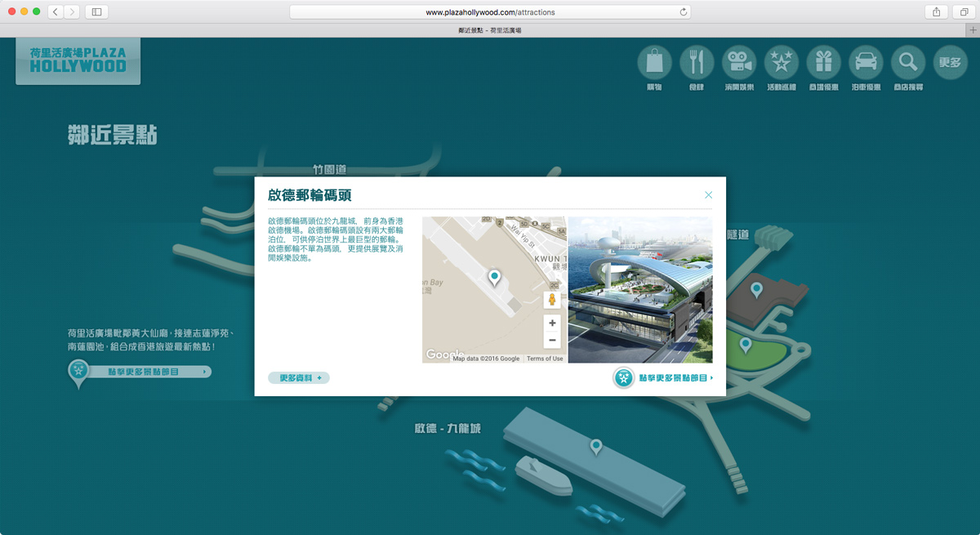
Task: Click the Safari address bar
Action: coord(490,12)
